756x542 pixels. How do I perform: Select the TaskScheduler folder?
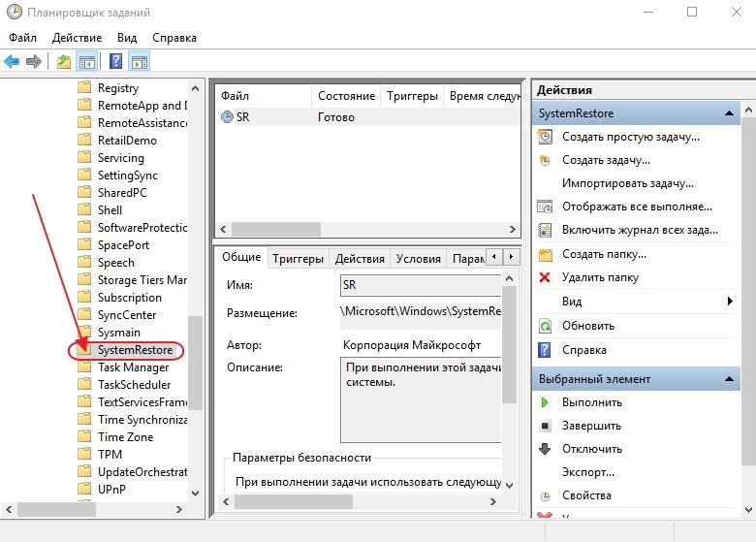click(x=134, y=385)
